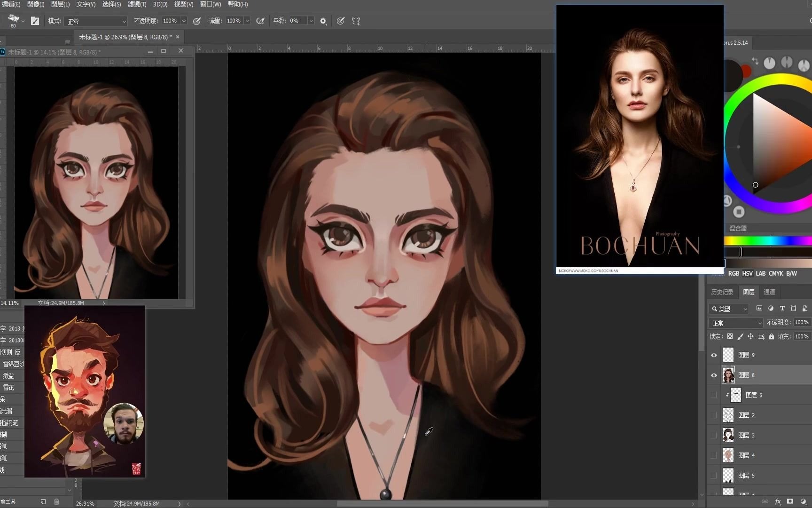
Task: Click the fx layer style icon
Action: pos(778,501)
